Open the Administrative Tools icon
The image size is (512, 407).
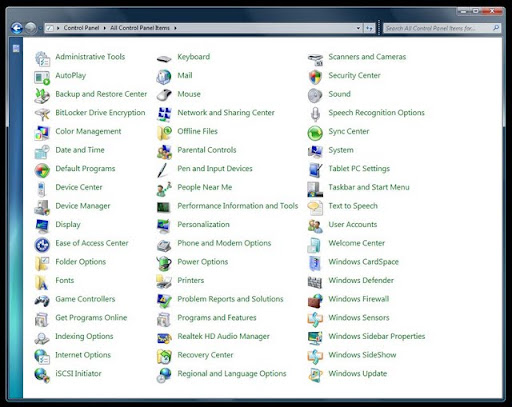(42, 59)
